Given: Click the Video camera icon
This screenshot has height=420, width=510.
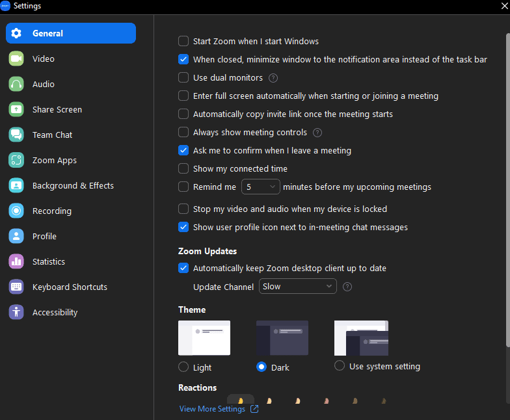Looking at the screenshot, I should 16,59.
